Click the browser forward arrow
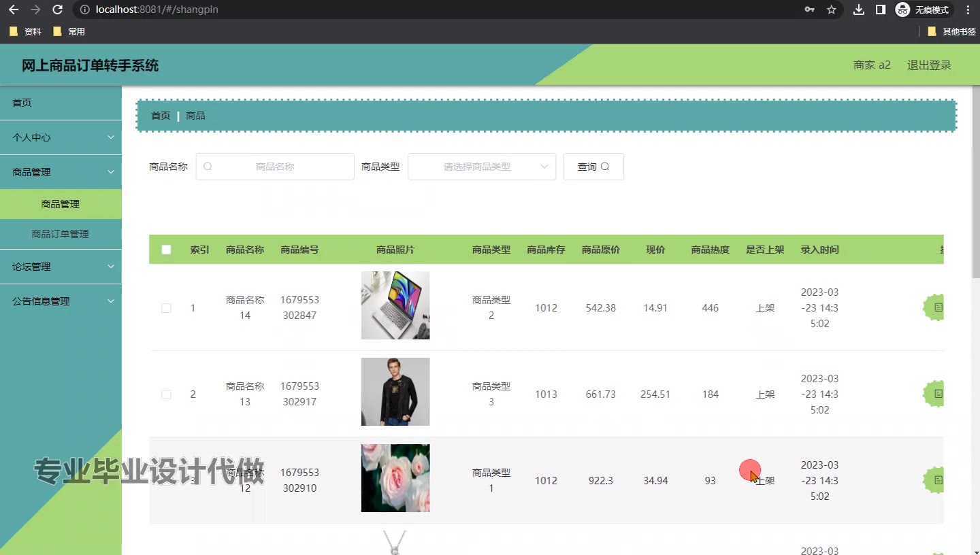 click(35, 10)
